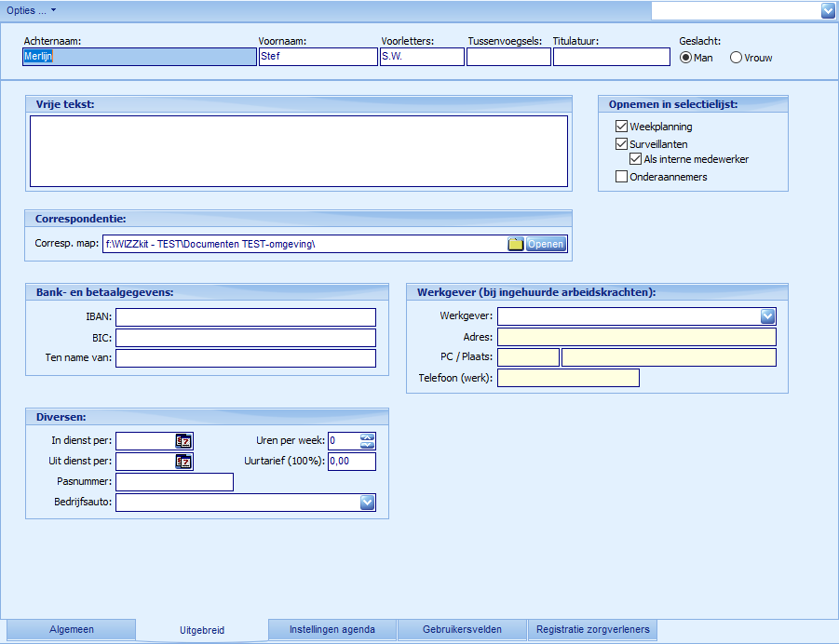Click the Openen button
This screenshot has height=644, width=839.
click(546, 244)
